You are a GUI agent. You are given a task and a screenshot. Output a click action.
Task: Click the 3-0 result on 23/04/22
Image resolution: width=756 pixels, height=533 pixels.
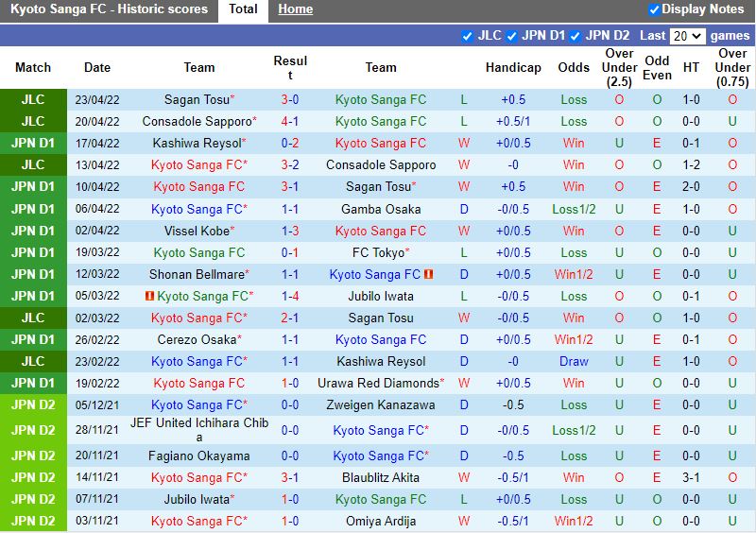tap(290, 100)
